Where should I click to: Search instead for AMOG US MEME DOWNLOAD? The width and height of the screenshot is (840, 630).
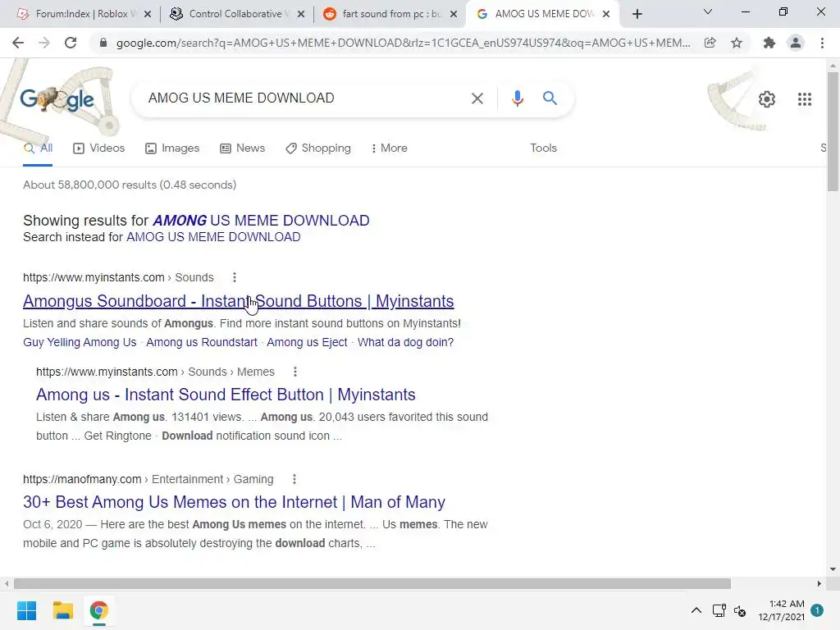[213, 237]
